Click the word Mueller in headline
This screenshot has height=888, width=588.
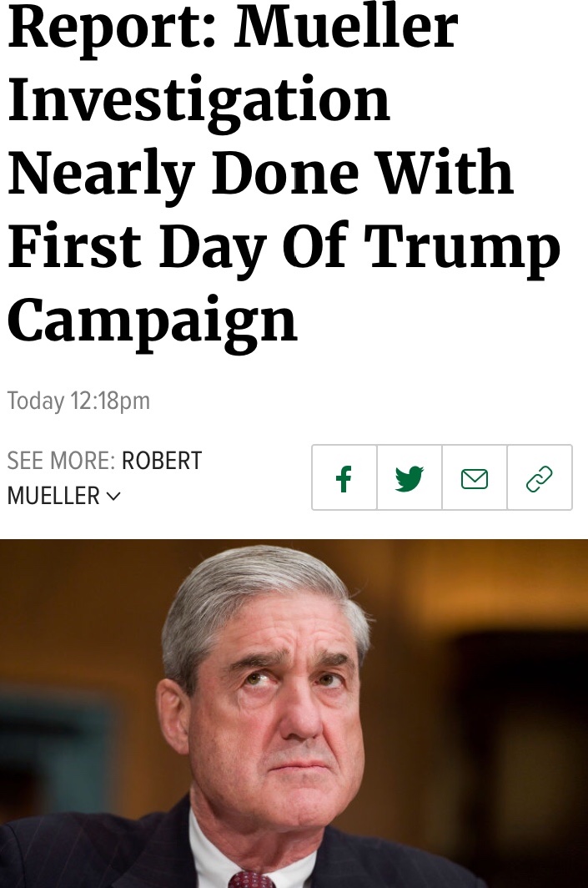coord(346,29)
